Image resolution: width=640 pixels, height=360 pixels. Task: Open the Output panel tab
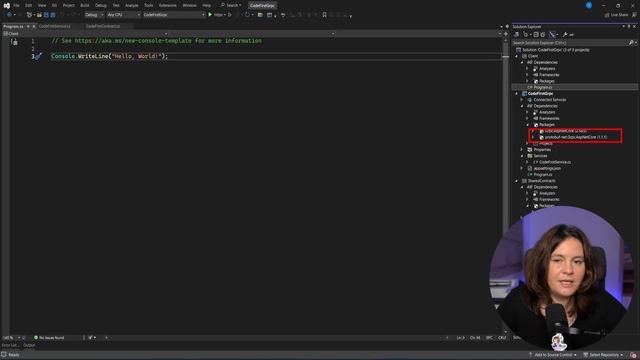click(29, 345)
